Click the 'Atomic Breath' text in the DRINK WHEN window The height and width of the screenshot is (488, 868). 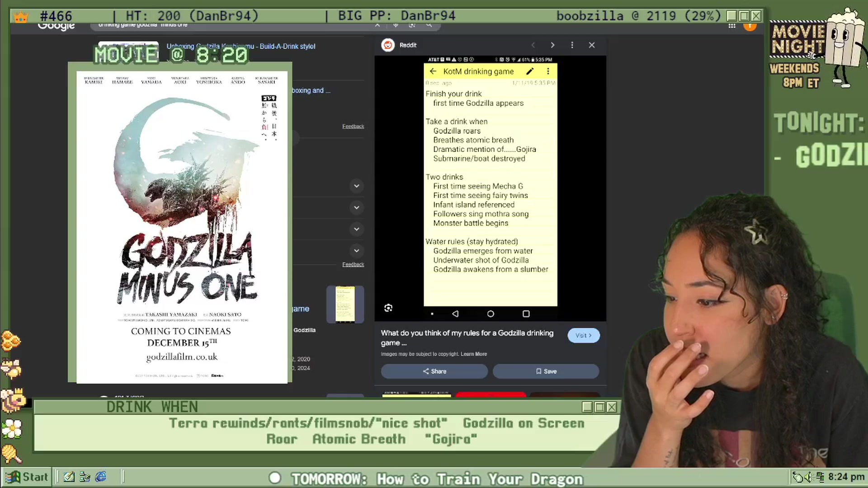(x=359, y=439)
